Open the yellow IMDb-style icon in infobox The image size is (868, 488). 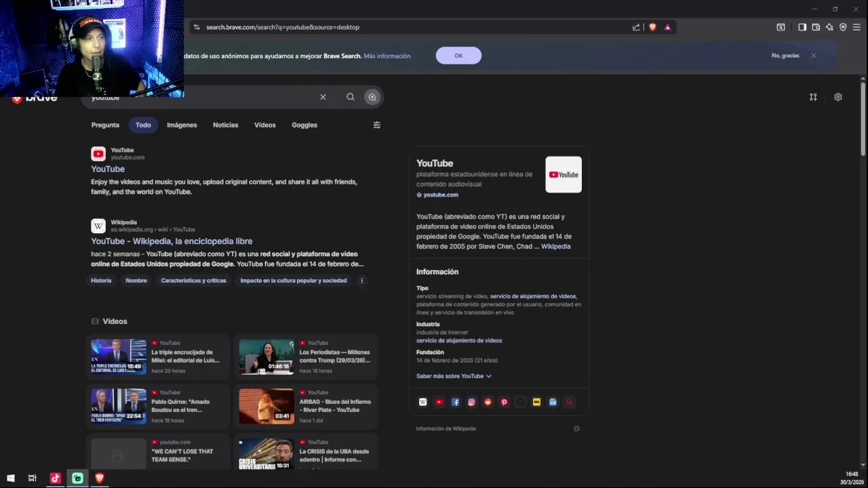536,402
